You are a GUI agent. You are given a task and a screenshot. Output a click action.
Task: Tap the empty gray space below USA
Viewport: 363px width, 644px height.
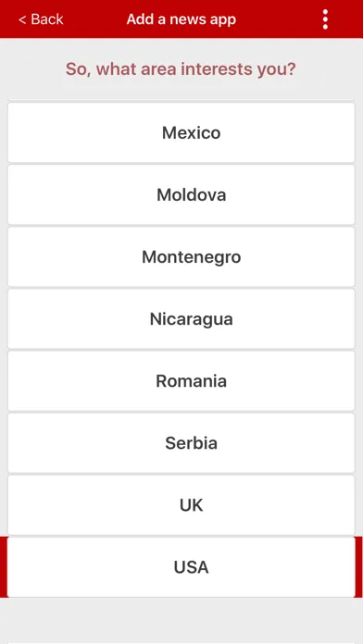(x=181, y=619)
